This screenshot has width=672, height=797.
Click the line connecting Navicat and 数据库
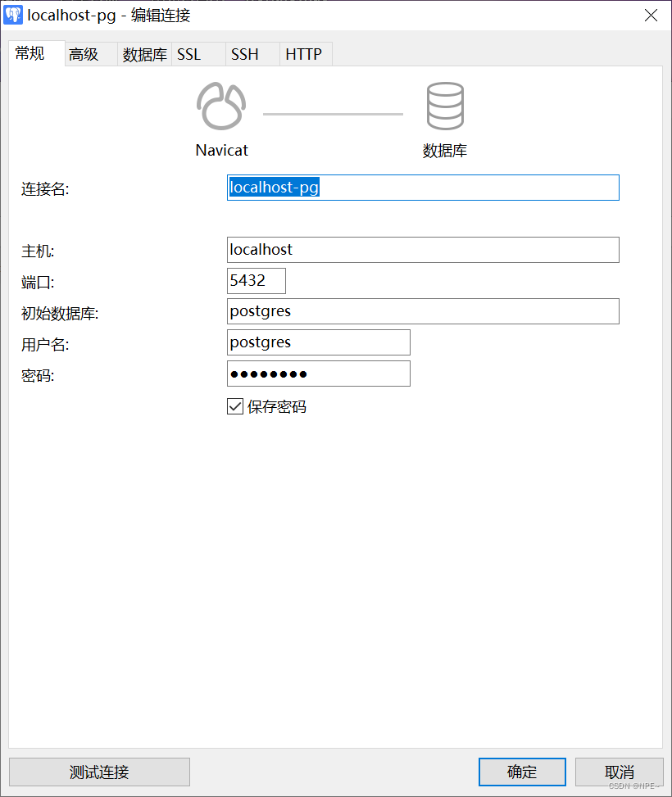(x=333, y=115)
